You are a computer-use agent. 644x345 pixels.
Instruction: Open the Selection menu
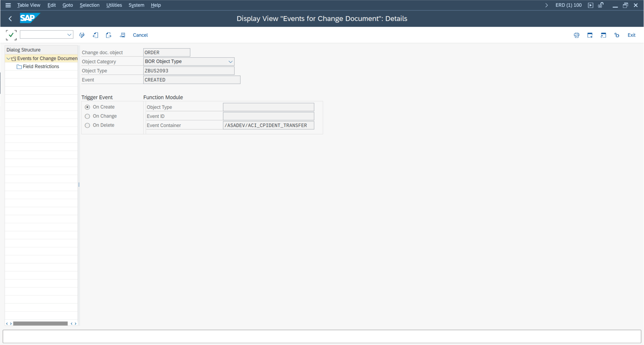[x=90, y=5]
